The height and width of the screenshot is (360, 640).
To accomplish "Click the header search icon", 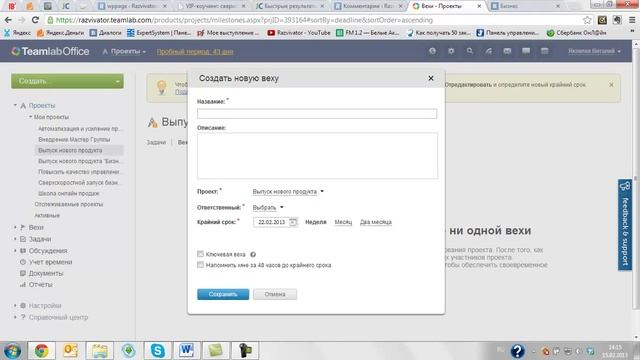I will (470, 51).
